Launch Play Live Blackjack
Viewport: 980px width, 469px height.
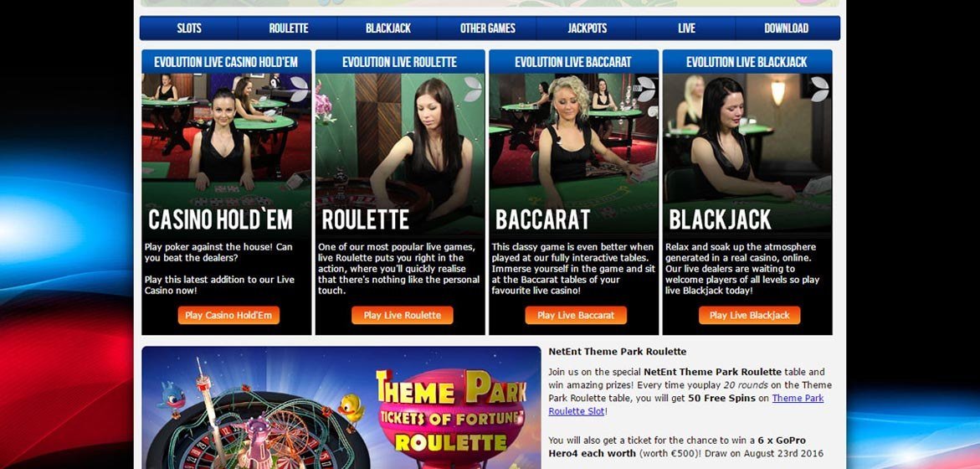(x=749, y=315)
